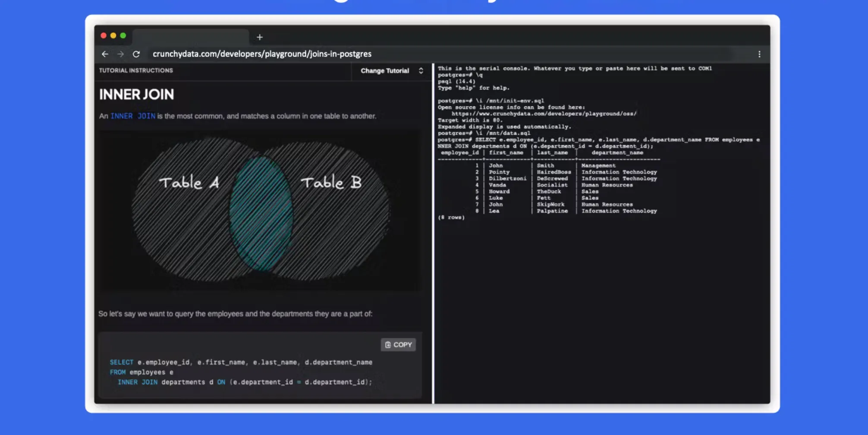Open the Change Tutorial dropdown
This screenshot has width=868, height=435.
tap(392, 71)
